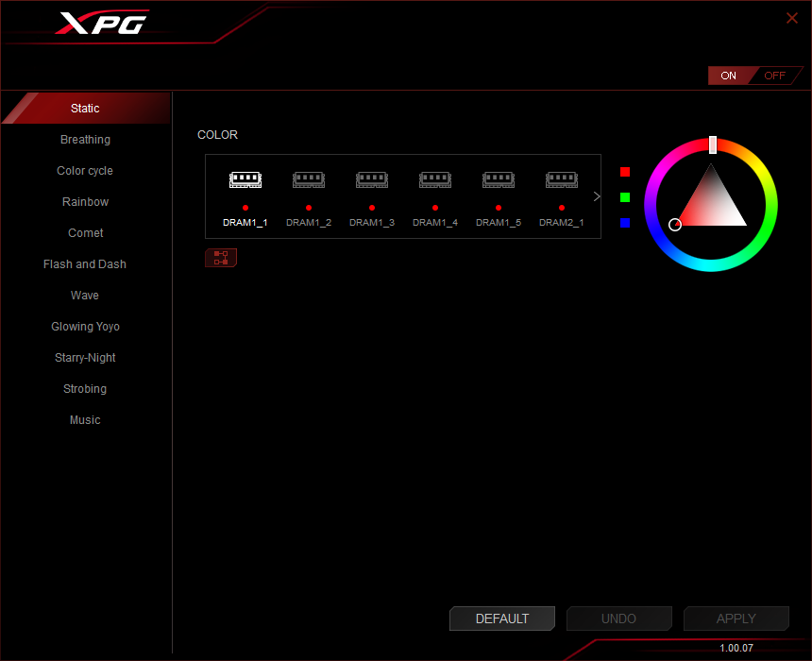Click the link-all-modules sync icon
Image resolution: width=812 pixels, height=661 pixels.
[x=221, y=258]
